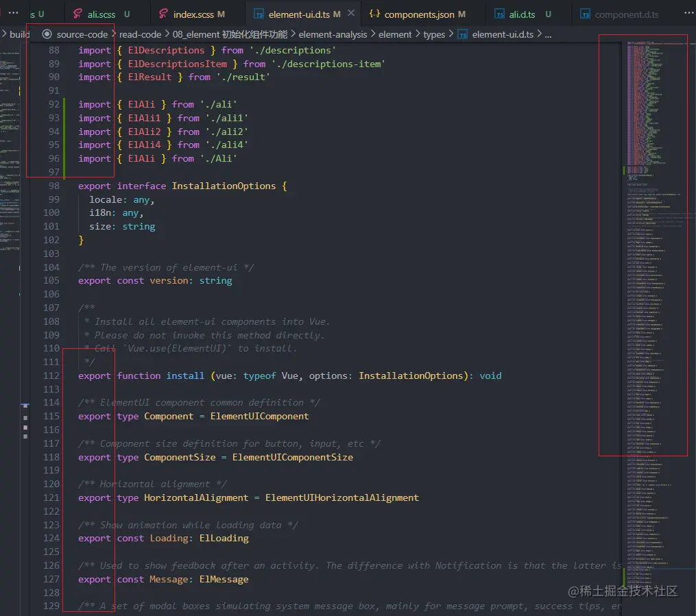Click the Sass icon on the index.scss tab
This screenshot has height=616, width=696.
[x=163, y=14]
